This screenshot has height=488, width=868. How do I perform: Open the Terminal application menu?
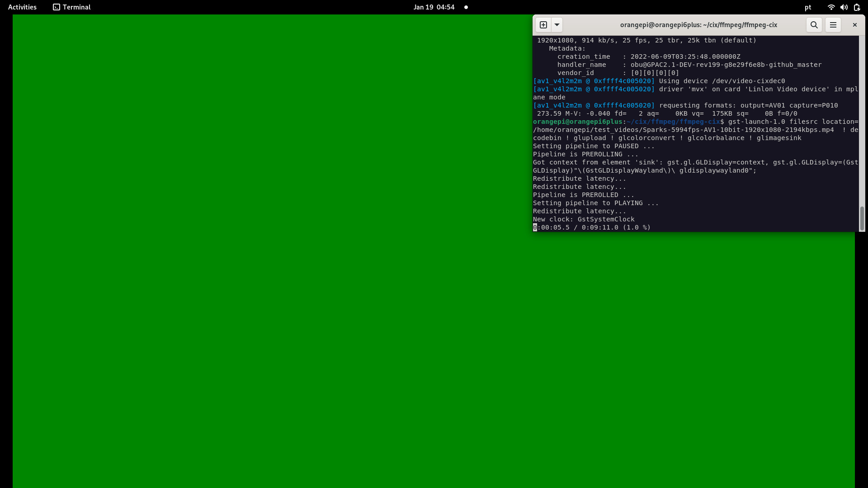[x=76, y=7]
